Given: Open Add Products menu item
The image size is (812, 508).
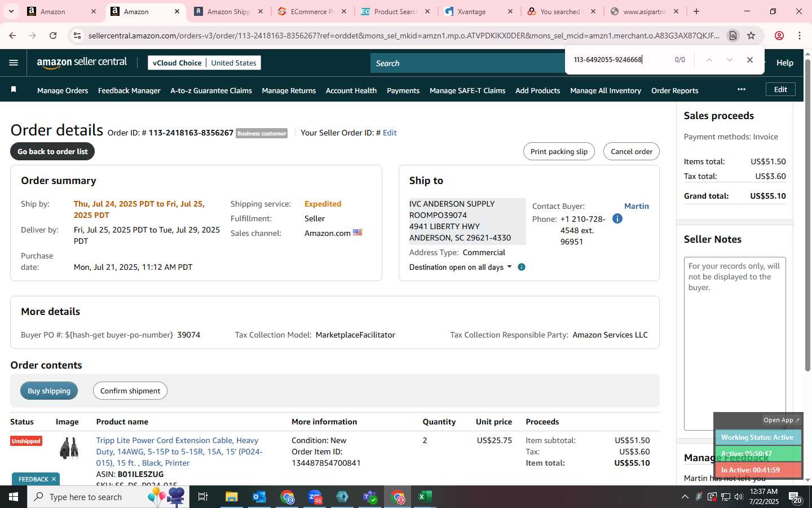Looking at the screenshot, I should (537, 90).
